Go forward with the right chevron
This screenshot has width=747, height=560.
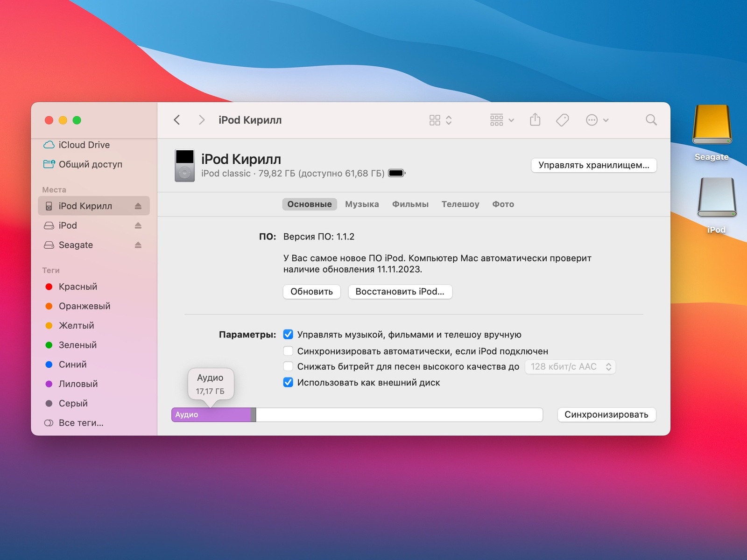tap(202, 120)
